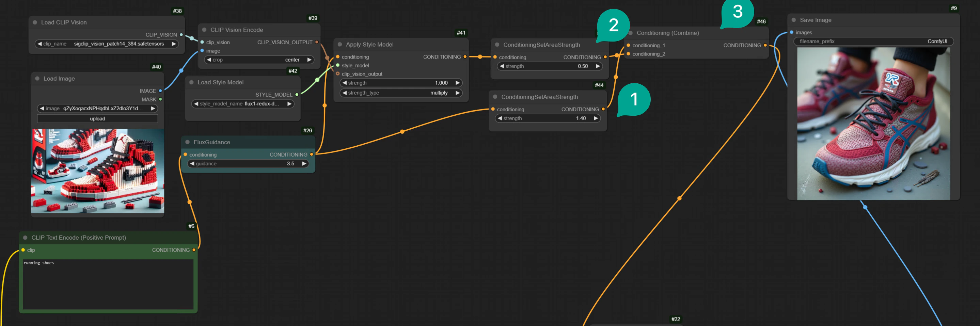
Task: Open the clip_name dropdown showing sigclip_vision_patch14_384.safetensors
Action: pyautogui.click(x=107, y=44)
